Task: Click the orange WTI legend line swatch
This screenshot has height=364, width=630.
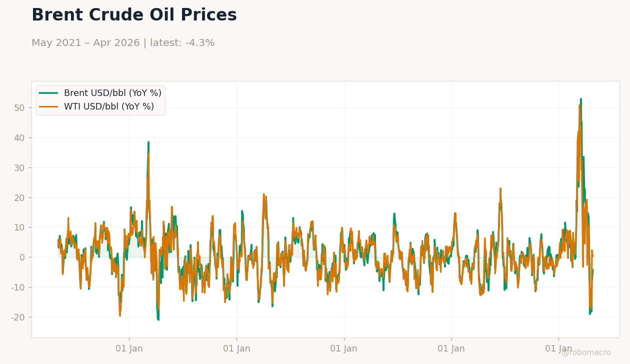Action: pyautogui.click(x=48, y=106)
